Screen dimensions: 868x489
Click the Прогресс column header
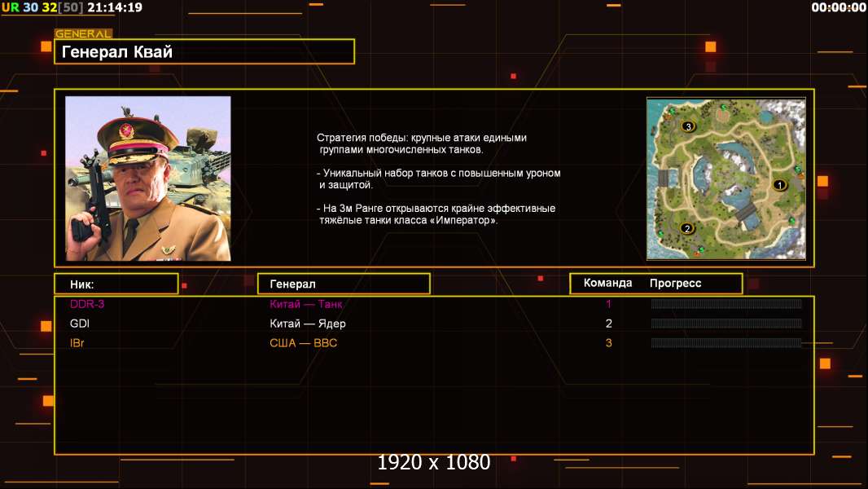(x=675, y=284)
